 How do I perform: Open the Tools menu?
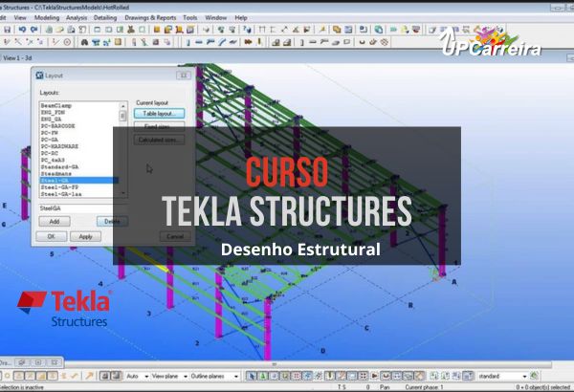click(190, 17)
